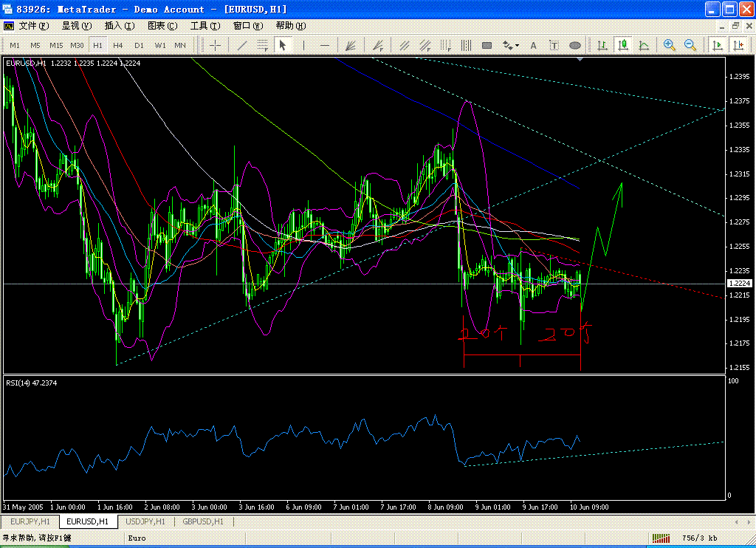Switch to candlestick chart display
The width and height of the screenshot is (756, 548).
click(x=623, y=45)
